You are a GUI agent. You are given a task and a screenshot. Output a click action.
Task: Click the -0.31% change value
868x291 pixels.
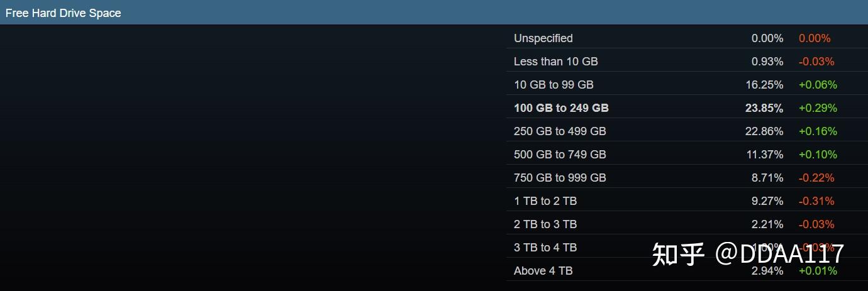click(x=816, y=201)
